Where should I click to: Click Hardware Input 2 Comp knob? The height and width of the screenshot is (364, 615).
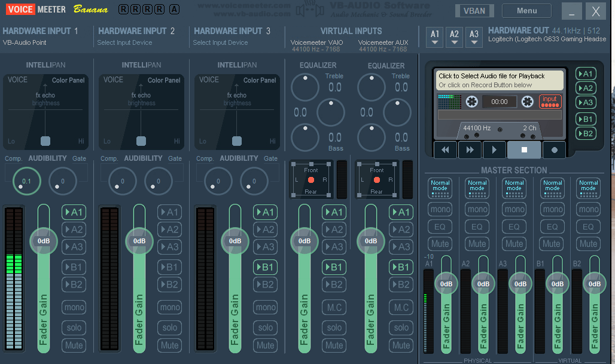(x=123, y=181)
